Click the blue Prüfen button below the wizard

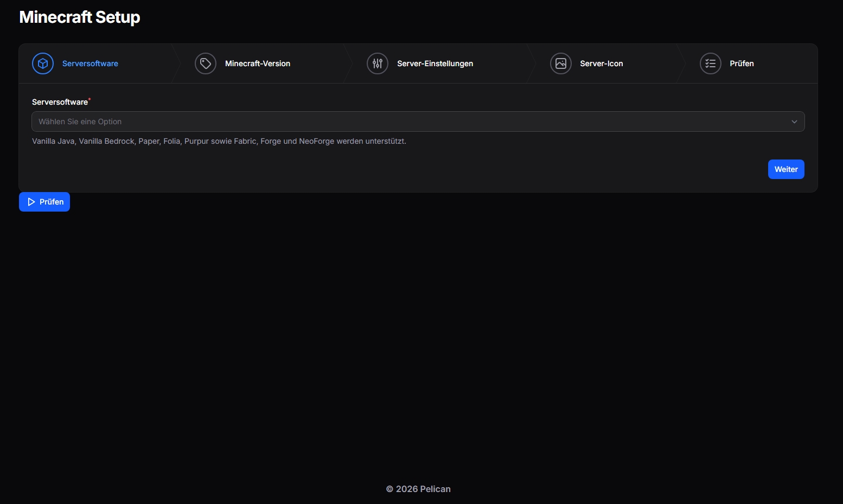pyautogui.click(x=44, y=202)
